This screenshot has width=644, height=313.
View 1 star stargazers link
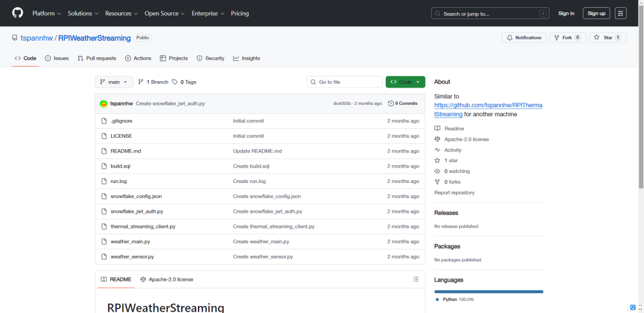click(446, 160)
